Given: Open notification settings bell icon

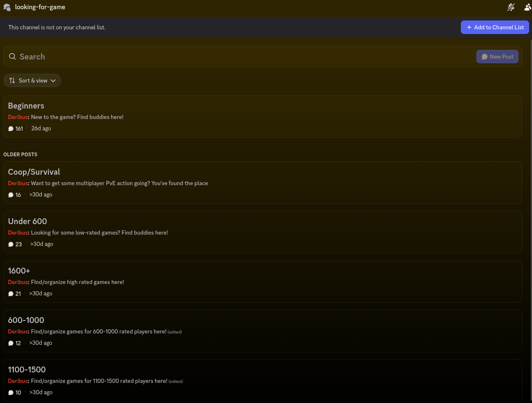Looking at the screenshot, I should [x=511, y=7].
